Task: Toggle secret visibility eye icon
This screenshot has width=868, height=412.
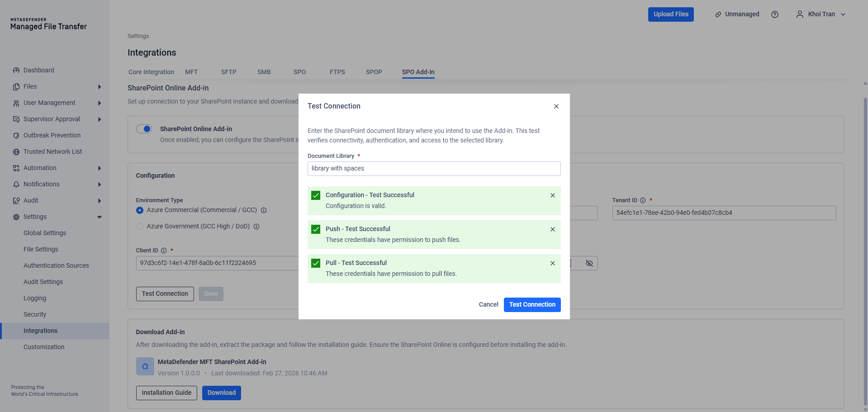Action: coord(589,263)
